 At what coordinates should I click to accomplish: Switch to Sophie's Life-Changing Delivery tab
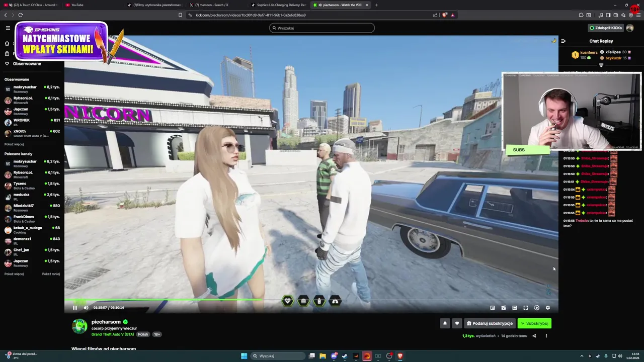click(x=278, y=5)
